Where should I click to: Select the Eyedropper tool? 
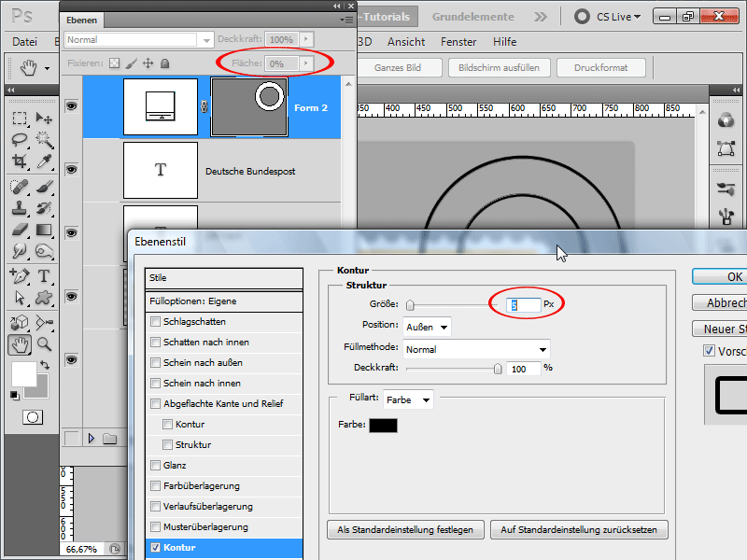pos(44,161)
